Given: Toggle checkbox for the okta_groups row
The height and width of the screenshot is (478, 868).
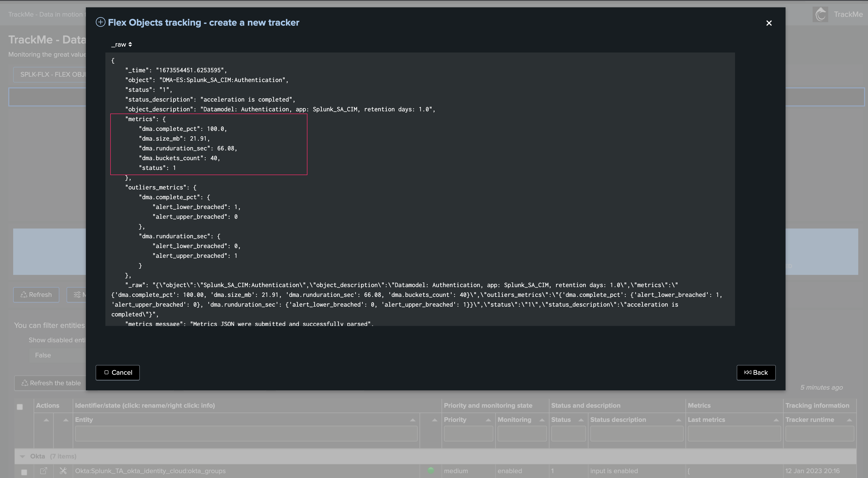Looking at the screenshot, I should 24,472.
